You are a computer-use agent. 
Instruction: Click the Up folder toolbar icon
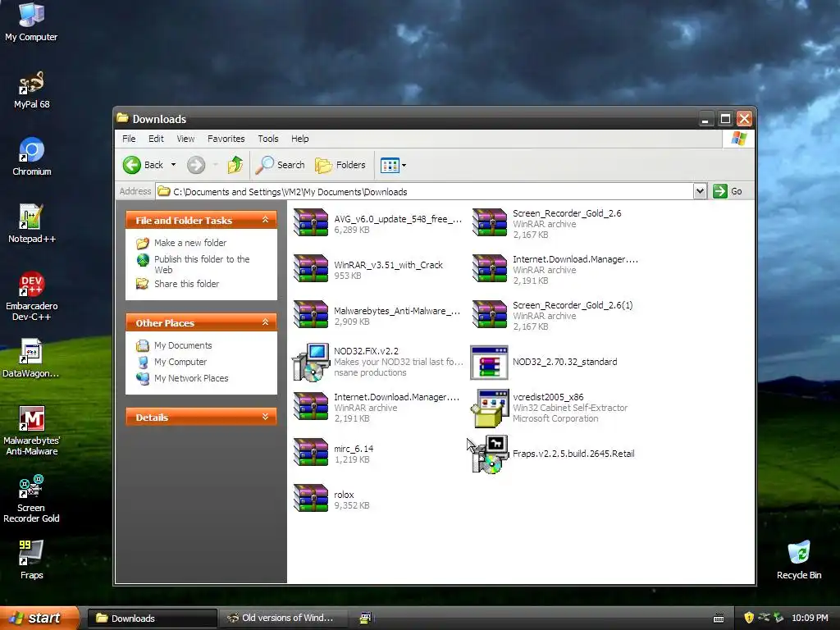tap(235, 165)
